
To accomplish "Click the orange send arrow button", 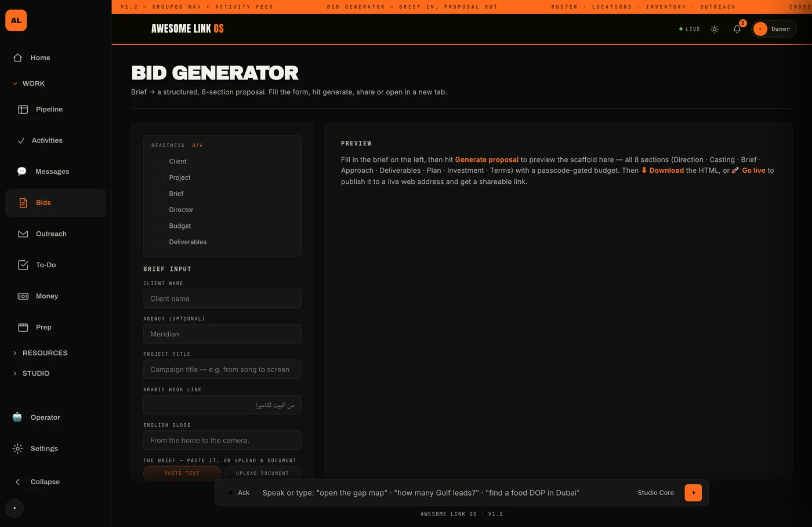I will coord(693,493).
